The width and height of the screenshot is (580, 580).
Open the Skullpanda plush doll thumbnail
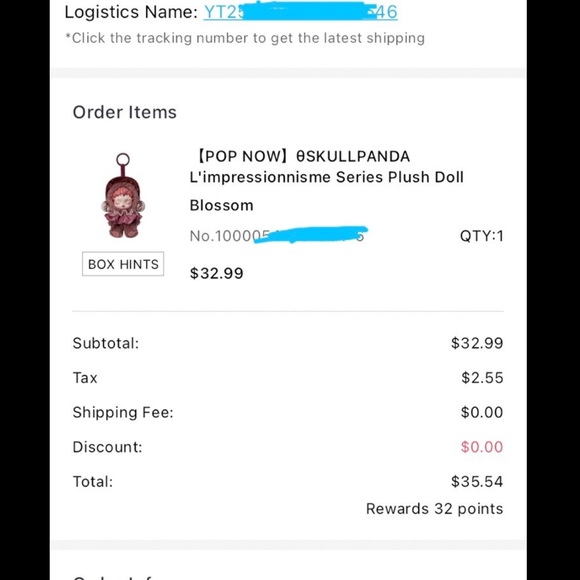[x=123, y=195]
